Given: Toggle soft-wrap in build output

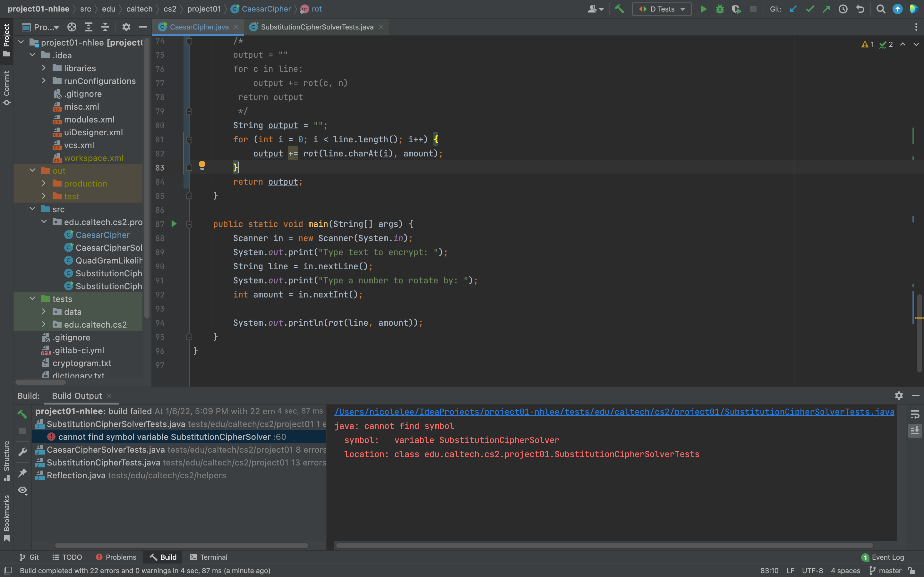Looking at the screenshot, I should coord(915,414).
